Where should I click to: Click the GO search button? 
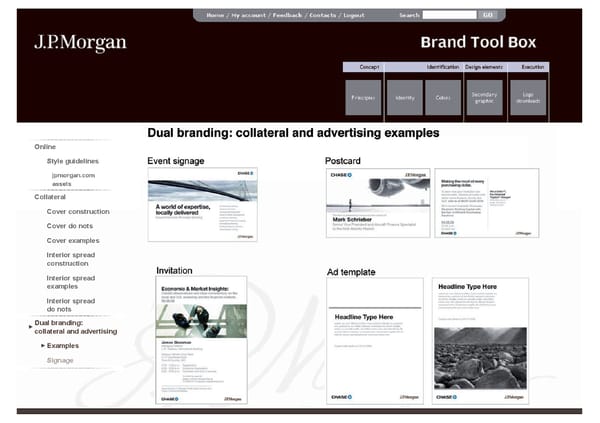tap(488, 15)
